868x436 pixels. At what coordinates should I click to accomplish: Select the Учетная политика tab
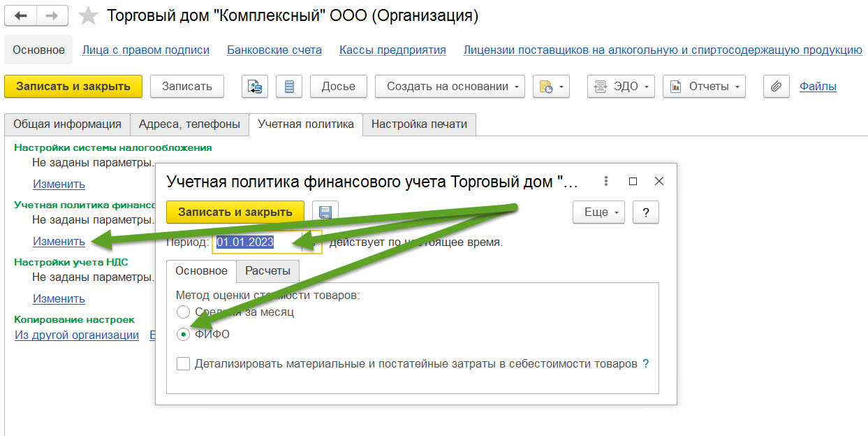(306, 124)
